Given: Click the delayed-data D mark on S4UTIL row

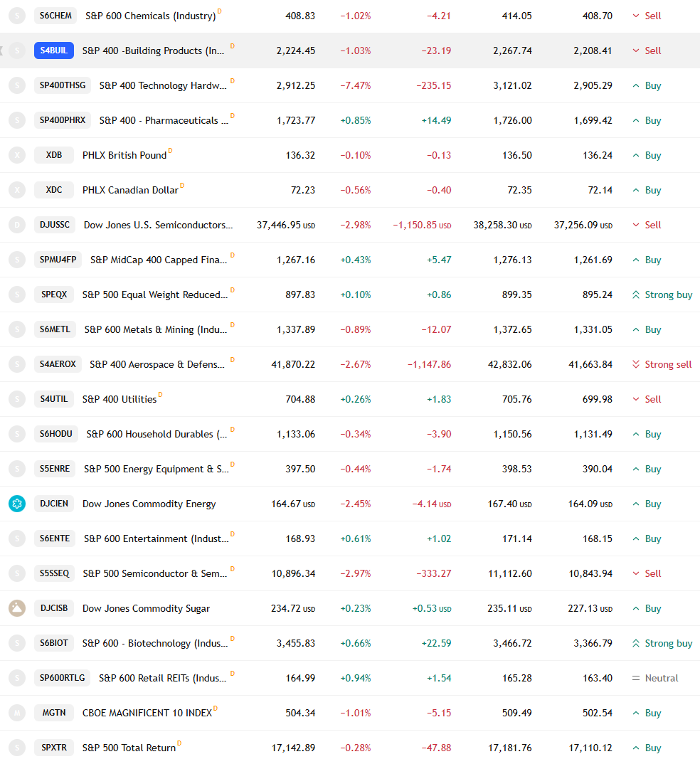Looking at the screenshot, I should tap(160, 395).
